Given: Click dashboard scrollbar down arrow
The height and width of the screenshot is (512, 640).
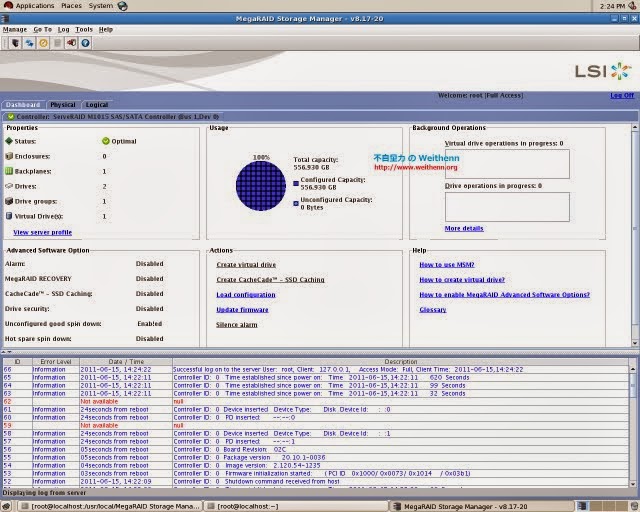Looking at the screenshot, I should point(635,343).
